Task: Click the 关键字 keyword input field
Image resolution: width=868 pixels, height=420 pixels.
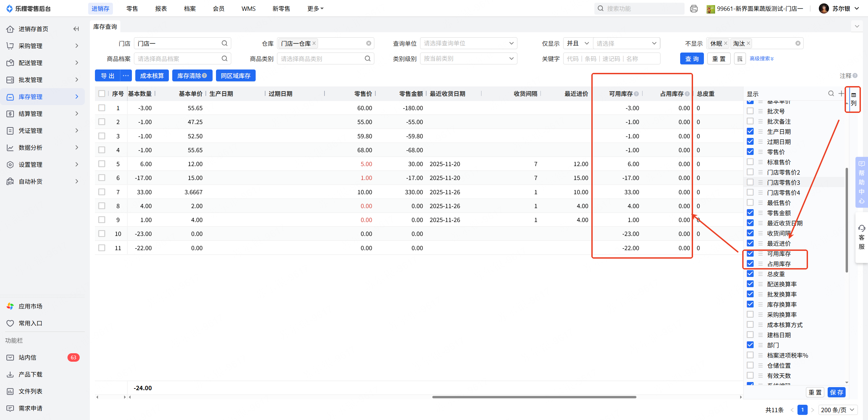Action: 611,59
